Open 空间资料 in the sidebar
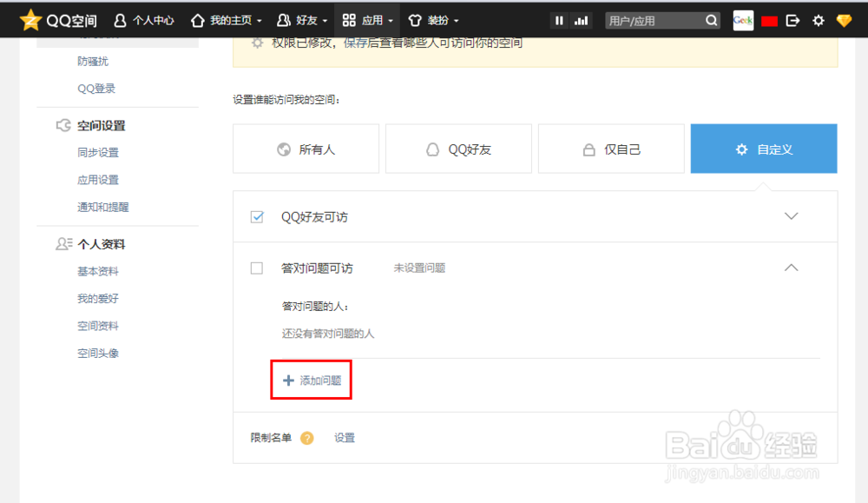 pyautogui.click(x=98, y=326)
